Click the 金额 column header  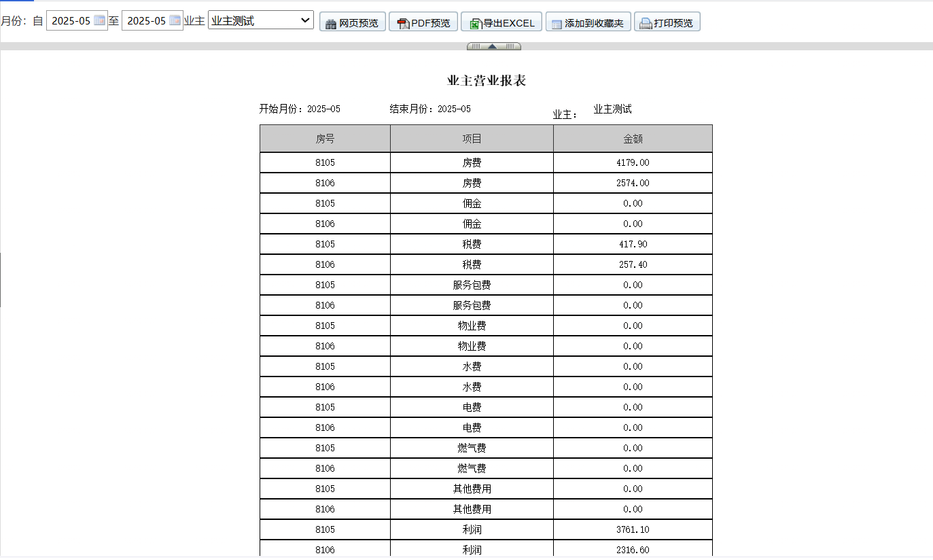point(633,139)
